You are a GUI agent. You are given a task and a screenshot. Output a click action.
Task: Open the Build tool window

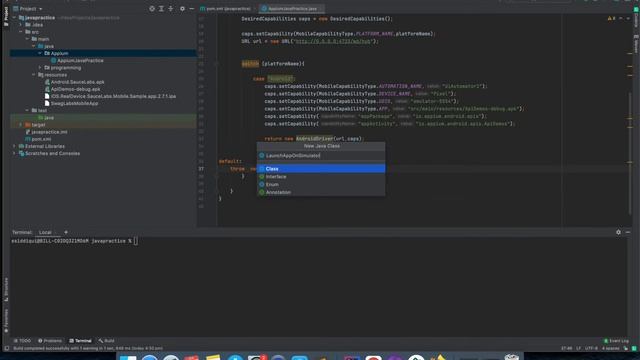pyautogui.click(x=107, y=340)
